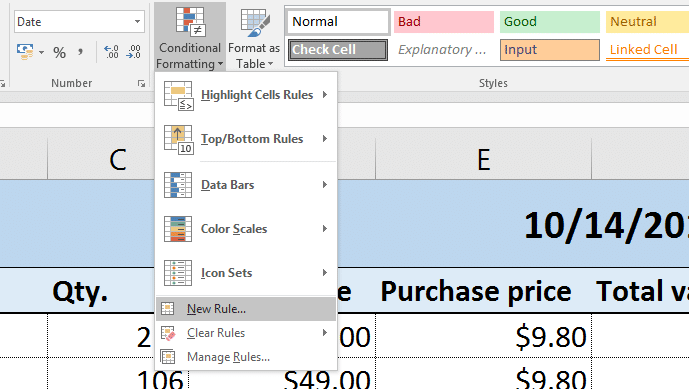Apply the Good cell style
The image size is (689, 389).
point(550,22)
